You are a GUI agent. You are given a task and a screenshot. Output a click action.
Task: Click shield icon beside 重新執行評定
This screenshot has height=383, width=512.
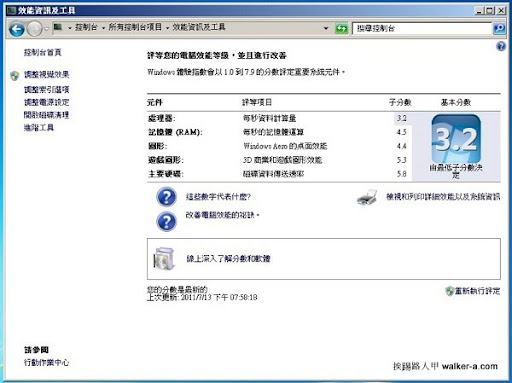450,291
